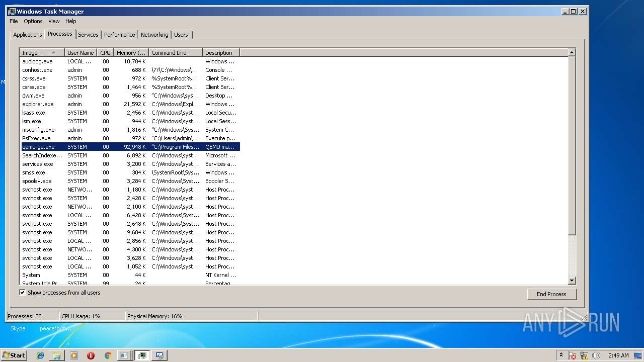Select the dwm.exe process row
The height and width of the screenshot is (362, 644).
[130, 96]
